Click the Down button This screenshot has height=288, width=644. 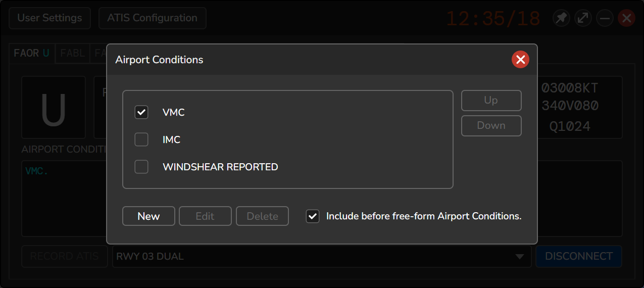click(491, 126)
